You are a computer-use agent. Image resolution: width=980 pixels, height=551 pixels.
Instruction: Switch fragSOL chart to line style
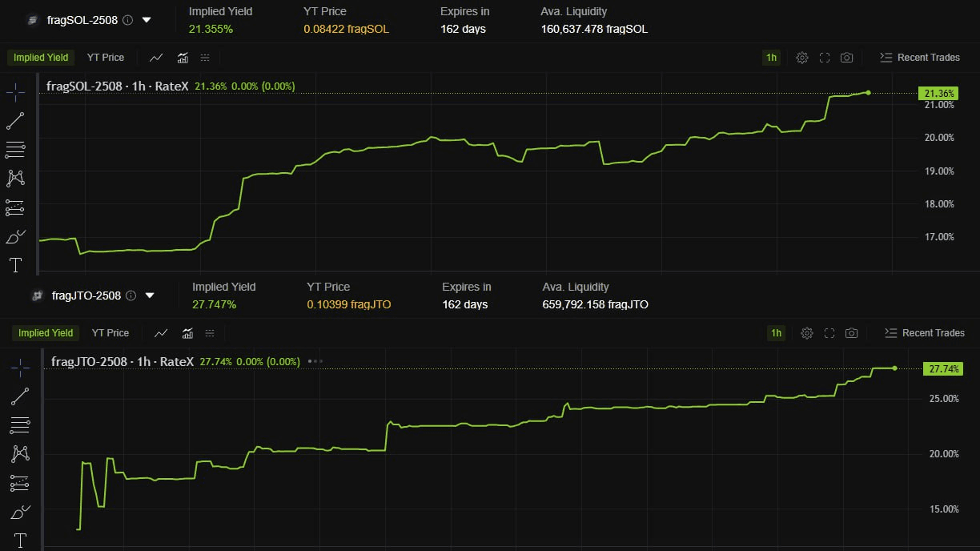coord(157,58)
